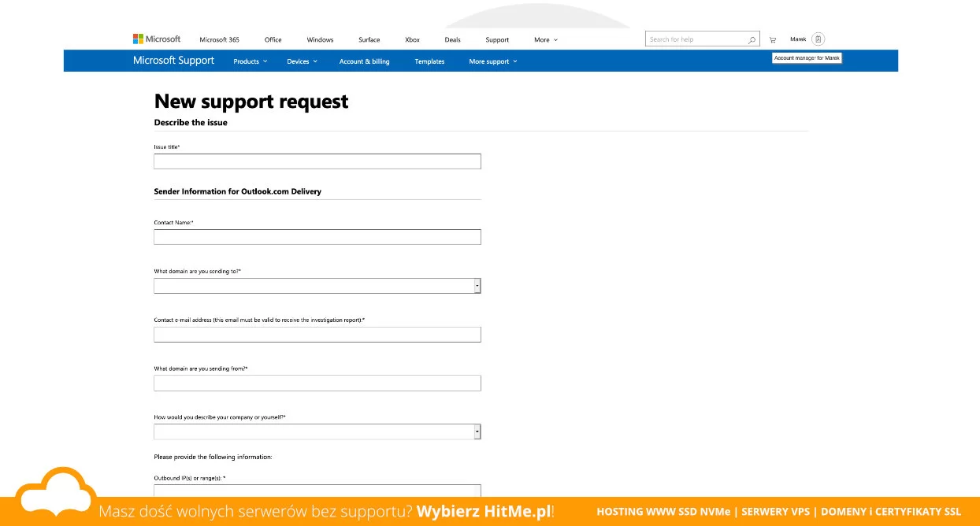Expand the More support dropdown
Viewport: 980px width, 526px height.
(493, 61)
